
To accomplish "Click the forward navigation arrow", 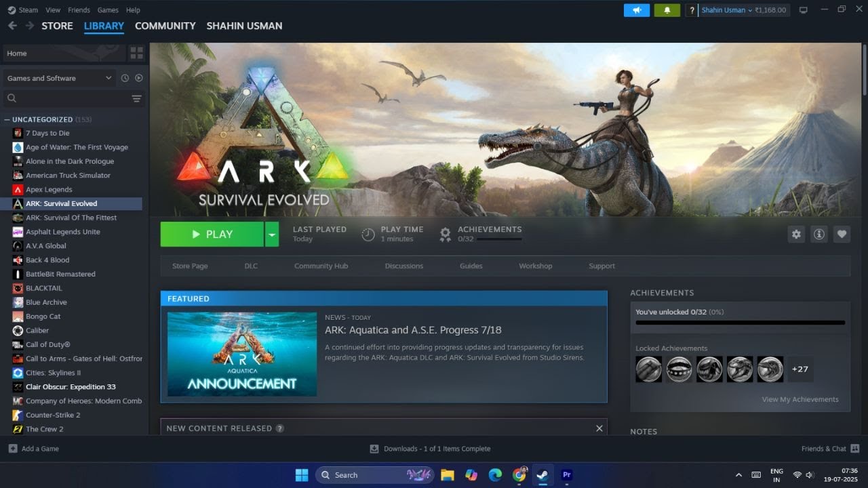I will pos(30,26).
